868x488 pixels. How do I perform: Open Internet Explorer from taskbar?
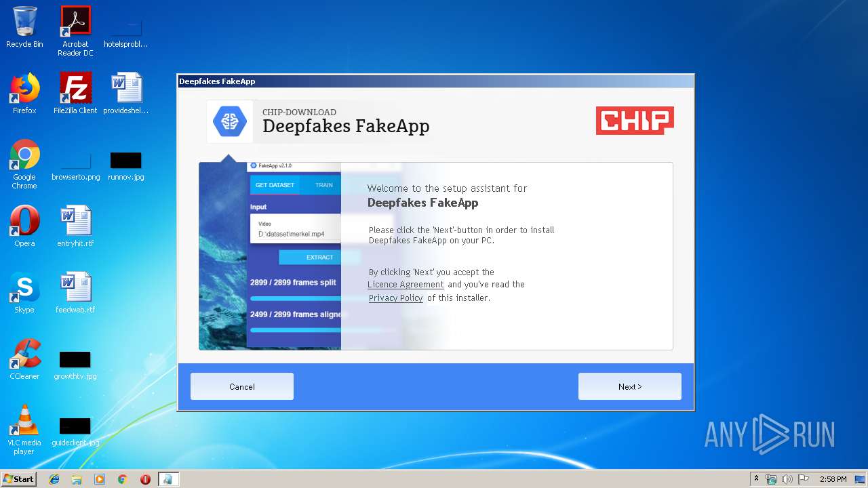[x=54, y=479]
